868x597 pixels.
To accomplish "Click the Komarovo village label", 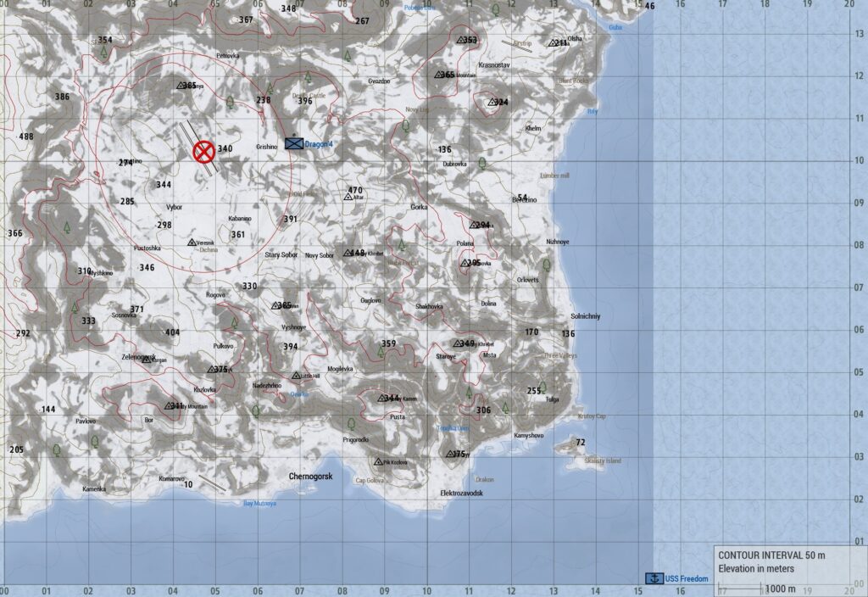I will point(171,478).
